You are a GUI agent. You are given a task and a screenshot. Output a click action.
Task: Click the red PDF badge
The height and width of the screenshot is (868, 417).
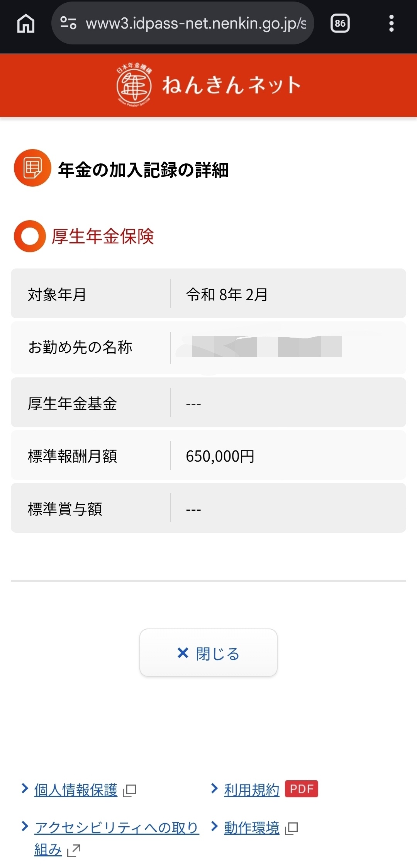click(x=301, y=789)
